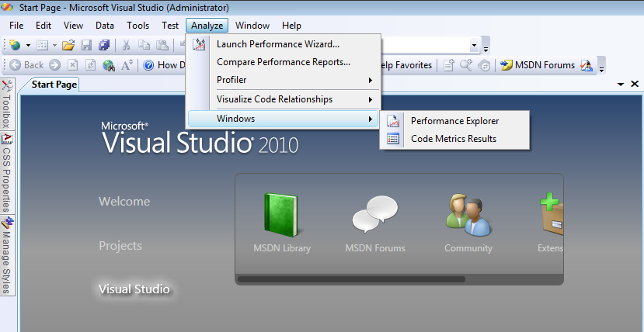Open the Toolbox side panel tab

click(x=6, y=104)
